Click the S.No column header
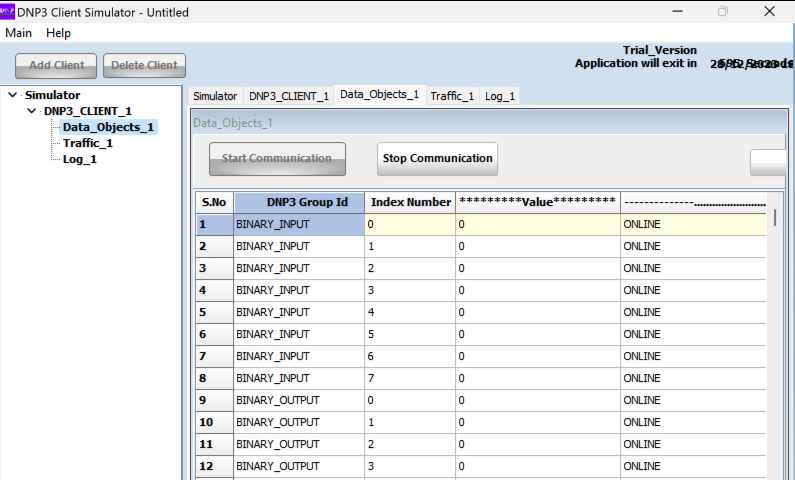This screenshot has height=480, width=795. (214, 202)
